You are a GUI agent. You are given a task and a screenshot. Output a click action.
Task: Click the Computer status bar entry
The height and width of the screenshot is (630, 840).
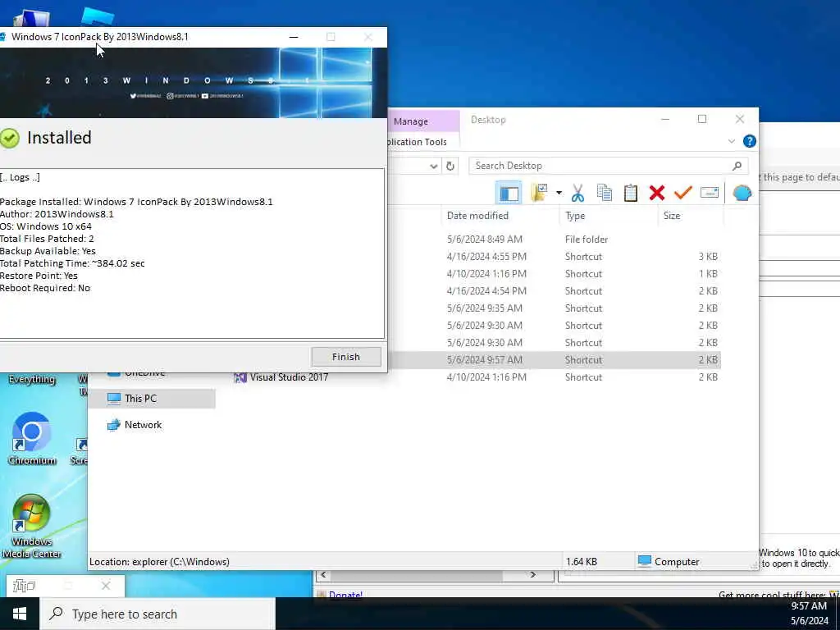coord(669,561)
